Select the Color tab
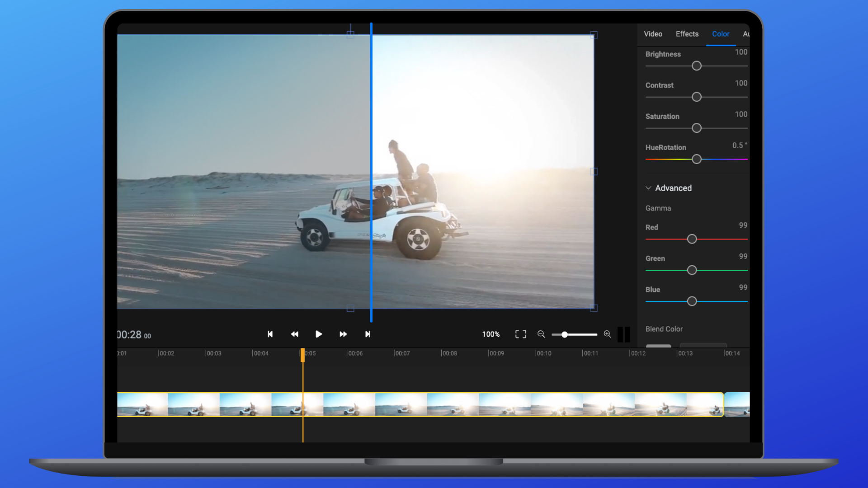 point(721,34)
